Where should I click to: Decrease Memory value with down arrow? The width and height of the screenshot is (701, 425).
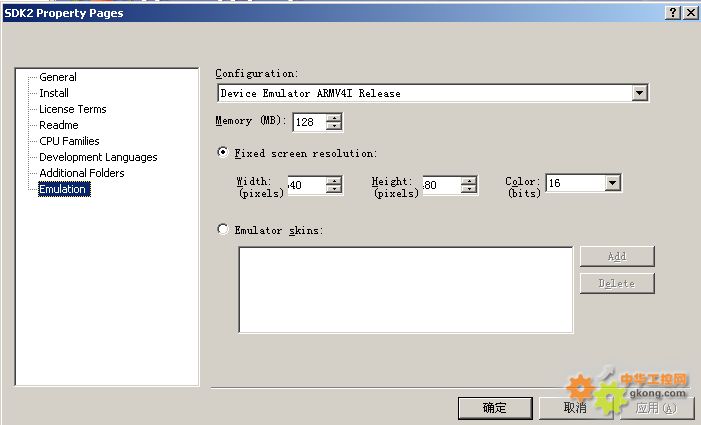[334, 126]
